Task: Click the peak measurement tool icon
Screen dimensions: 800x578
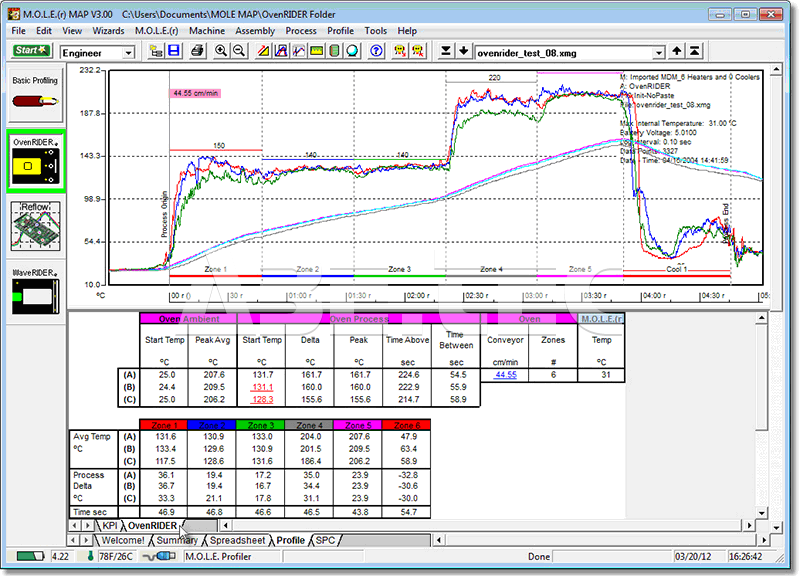Action: (281, 51)
